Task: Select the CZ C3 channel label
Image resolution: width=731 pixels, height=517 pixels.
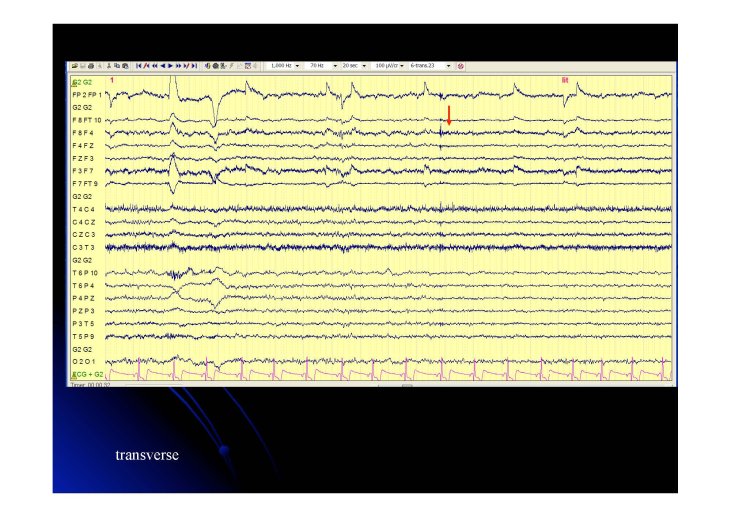Action: (84, 234)
